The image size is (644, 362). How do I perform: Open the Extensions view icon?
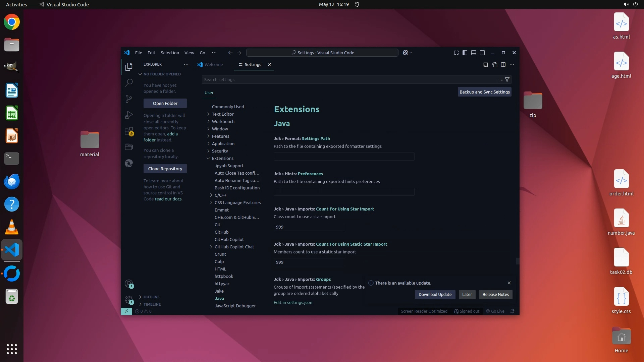[x=129, y=131]
